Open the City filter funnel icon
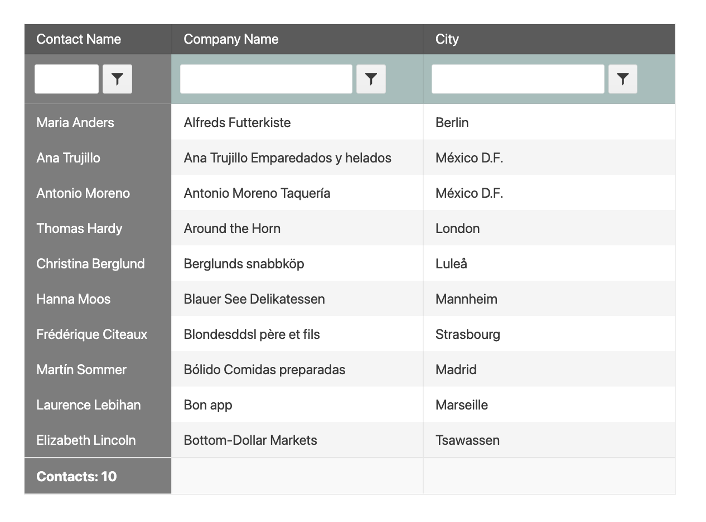This screenshot has height=522, width=706. pos(623,79)
